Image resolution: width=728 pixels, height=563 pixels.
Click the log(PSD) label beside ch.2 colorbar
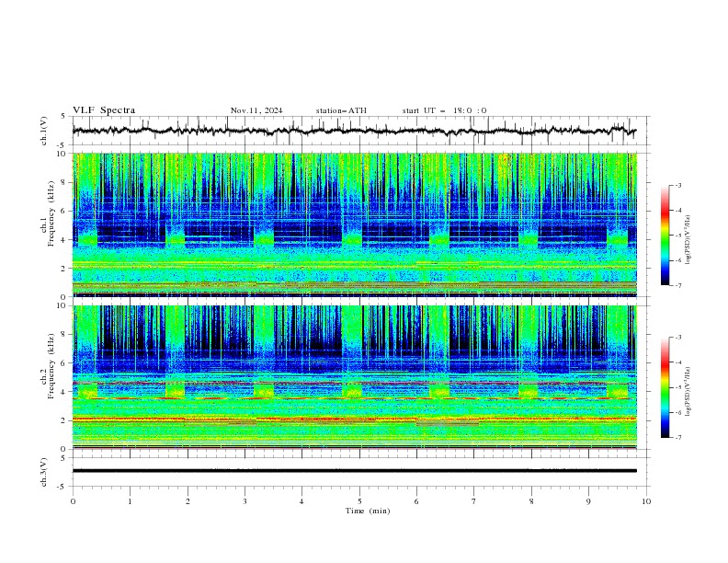pyautogui.click(x=688, y=392)
